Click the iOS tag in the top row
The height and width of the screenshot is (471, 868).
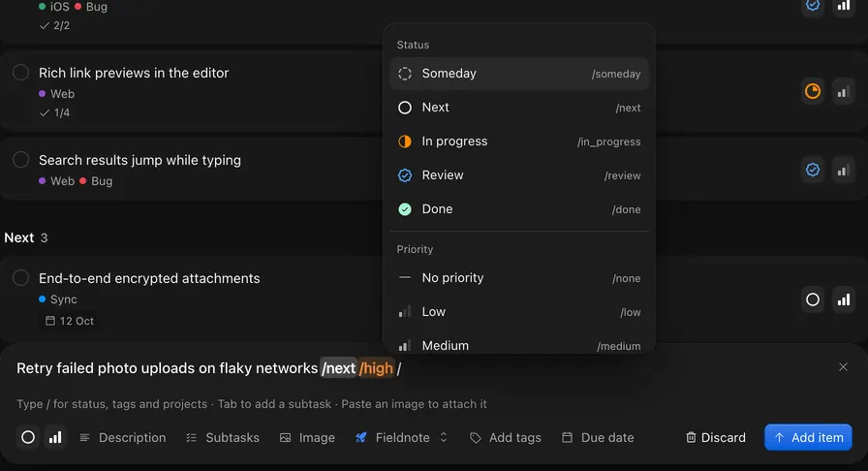click(x=54, y=7)
